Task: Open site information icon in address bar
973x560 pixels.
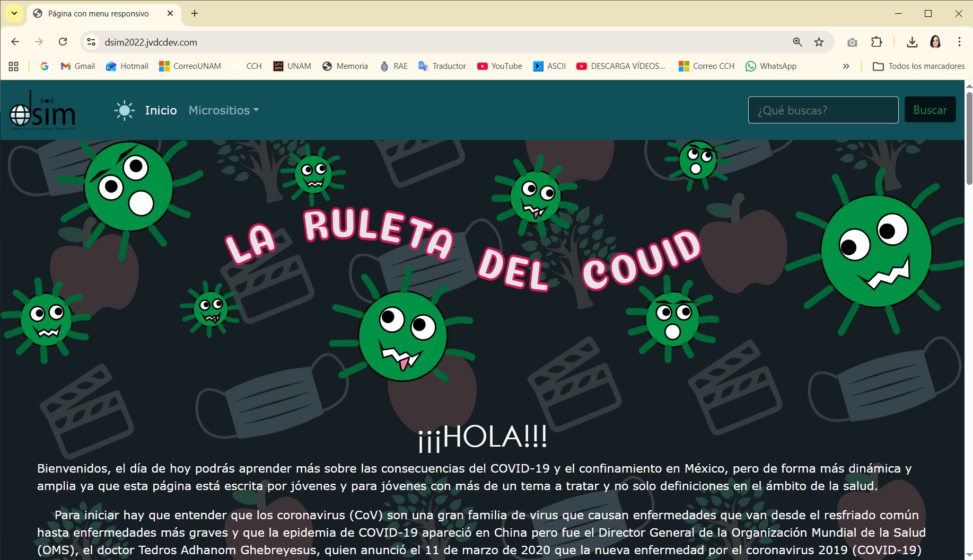Action: (91, 42)
